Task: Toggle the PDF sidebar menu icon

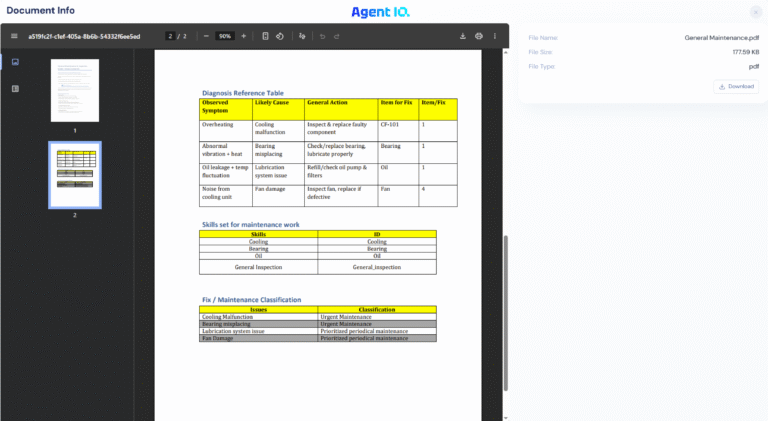Action: pyautogui.click(x=14, y=36)
